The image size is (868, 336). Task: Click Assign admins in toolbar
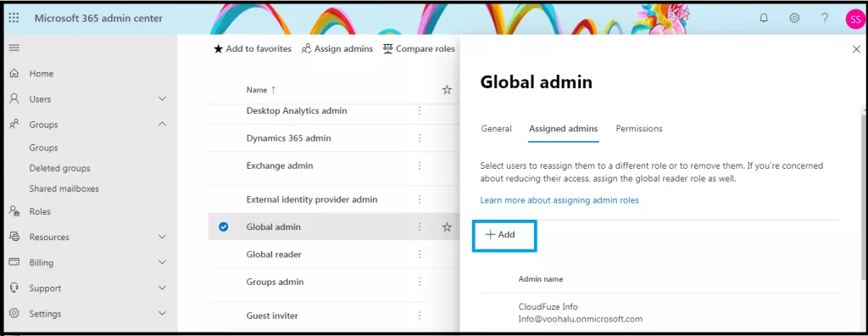point(337,49)
